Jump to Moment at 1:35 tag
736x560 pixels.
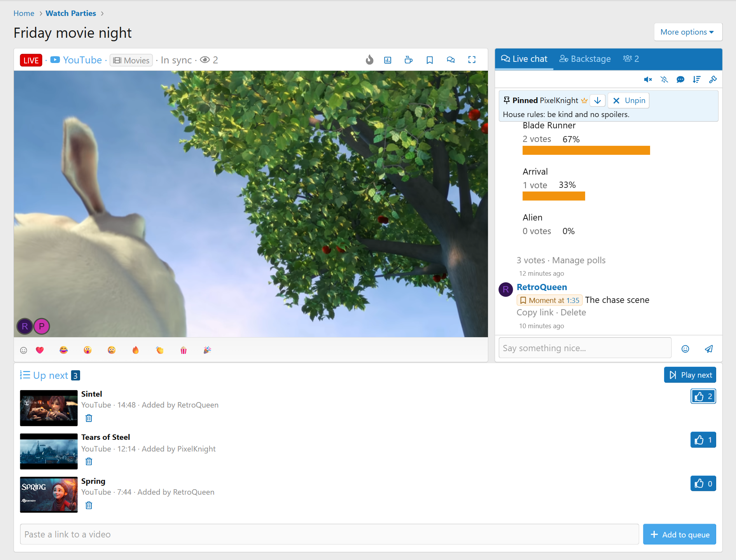549,300
